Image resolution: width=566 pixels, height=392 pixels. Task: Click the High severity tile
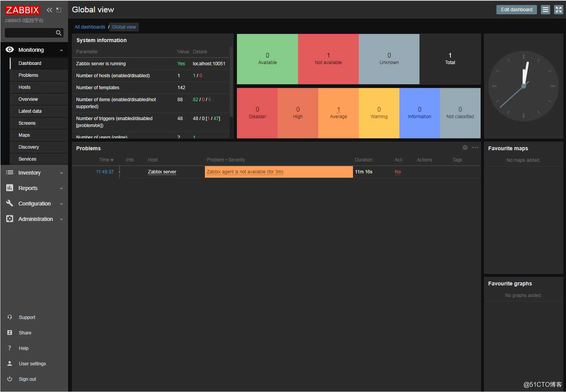[298, 113]
